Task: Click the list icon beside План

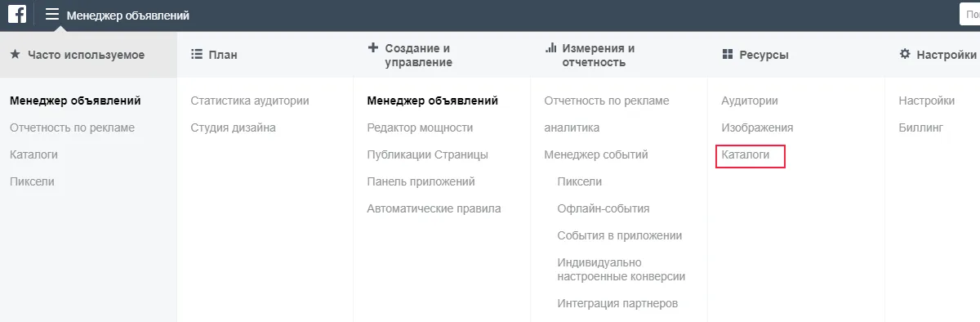Action: tap(196, 55)
